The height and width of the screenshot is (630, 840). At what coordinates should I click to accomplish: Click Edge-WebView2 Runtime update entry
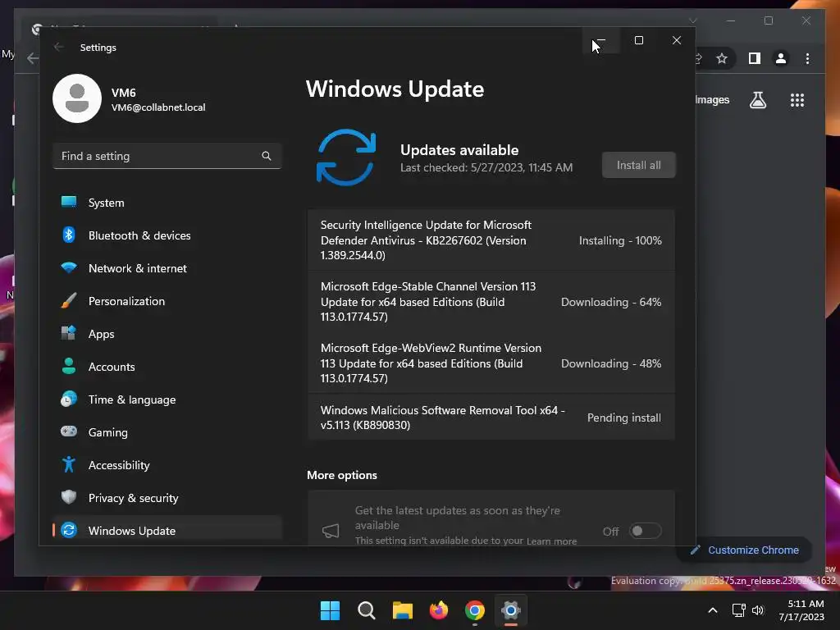pyautogui.click(x=491, y=363)
